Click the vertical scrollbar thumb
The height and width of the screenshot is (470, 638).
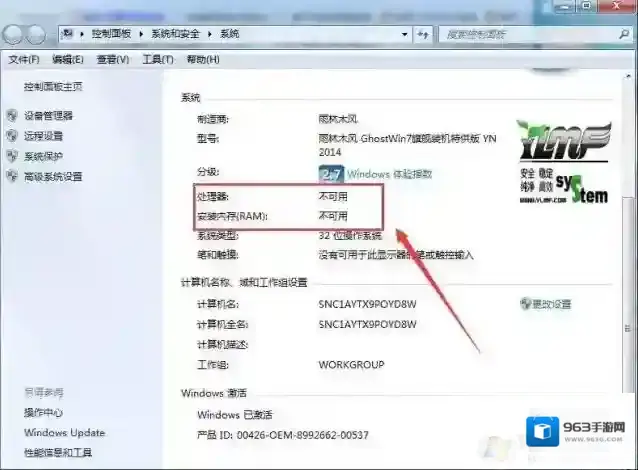(627, 293)
